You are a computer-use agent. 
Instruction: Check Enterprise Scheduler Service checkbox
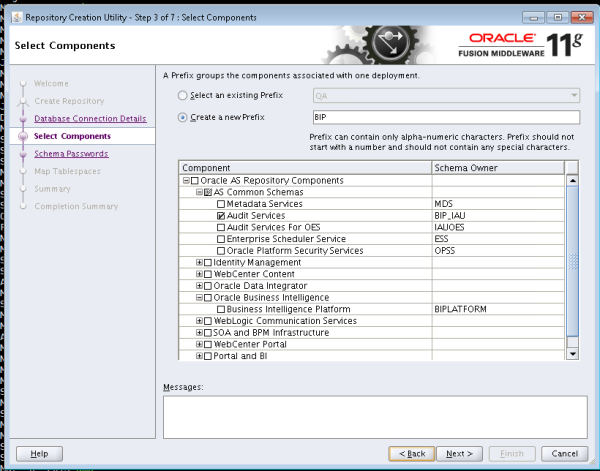[x=221, y=239]
